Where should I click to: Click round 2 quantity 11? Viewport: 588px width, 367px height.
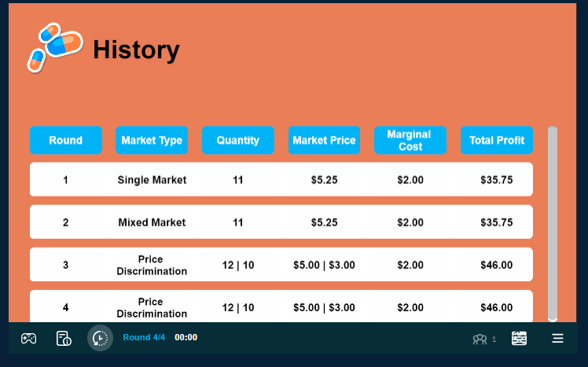tap(238, 222)
